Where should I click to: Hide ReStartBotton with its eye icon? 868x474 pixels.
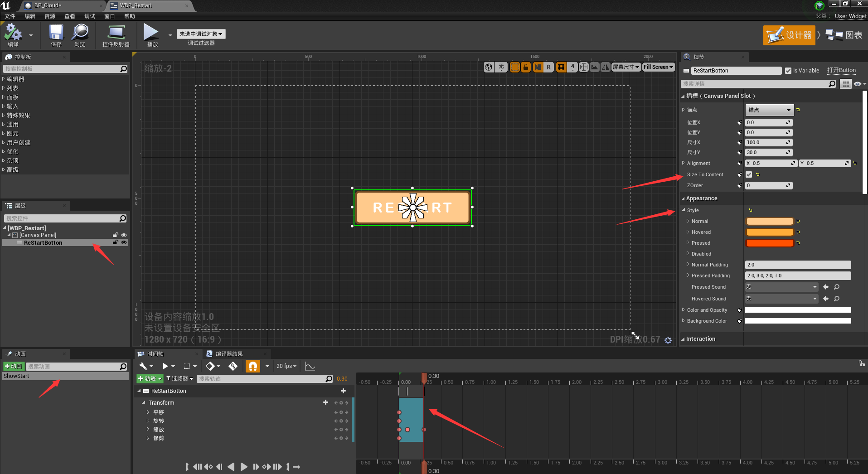click(x=124, y=242)
